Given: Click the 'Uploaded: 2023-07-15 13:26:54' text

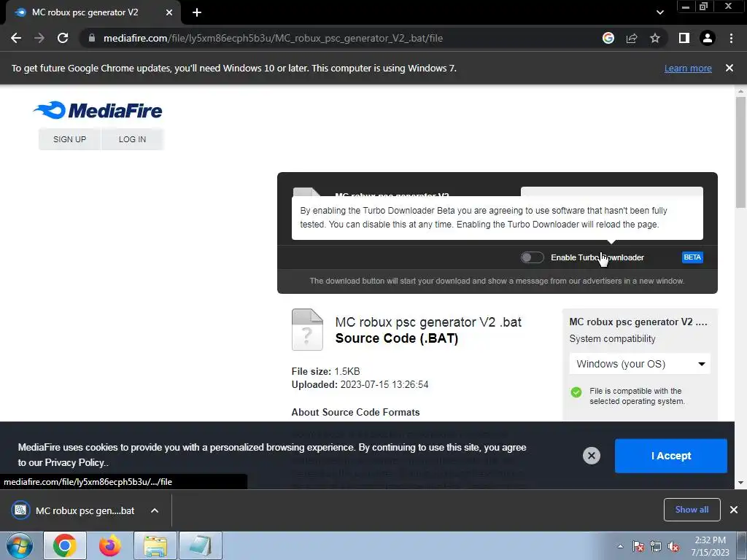Looking at the screenshot, I should point(360,385).
